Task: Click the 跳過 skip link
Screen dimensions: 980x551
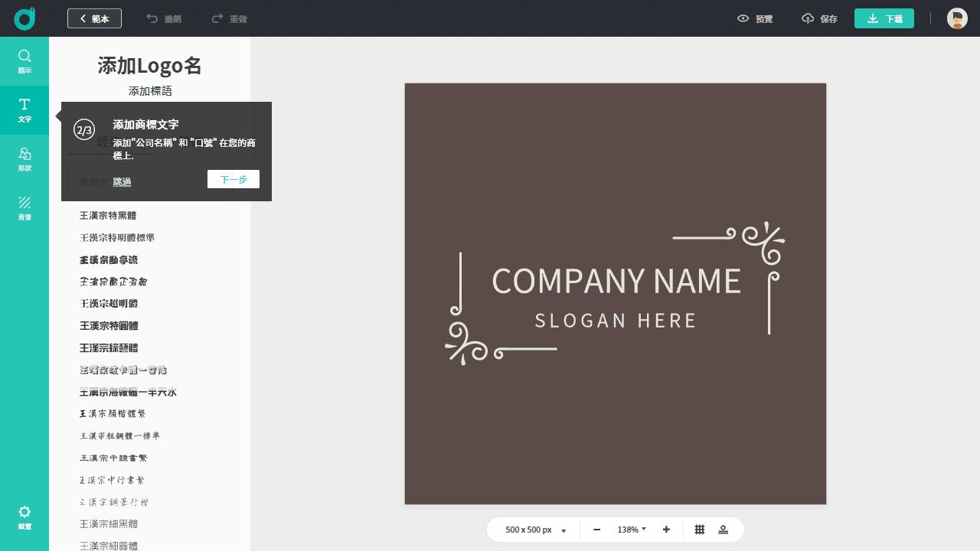Action: [122, 181]
